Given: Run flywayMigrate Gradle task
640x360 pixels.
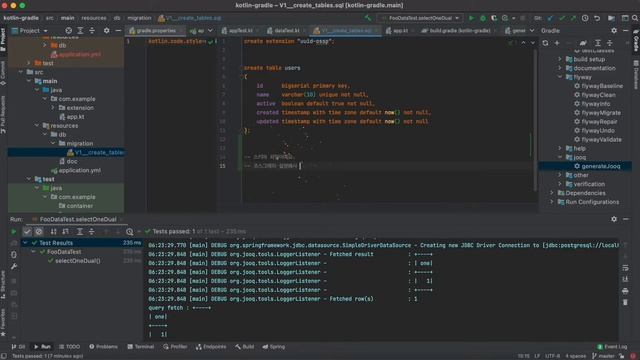Looking at the screenshot, I should 601,113.
